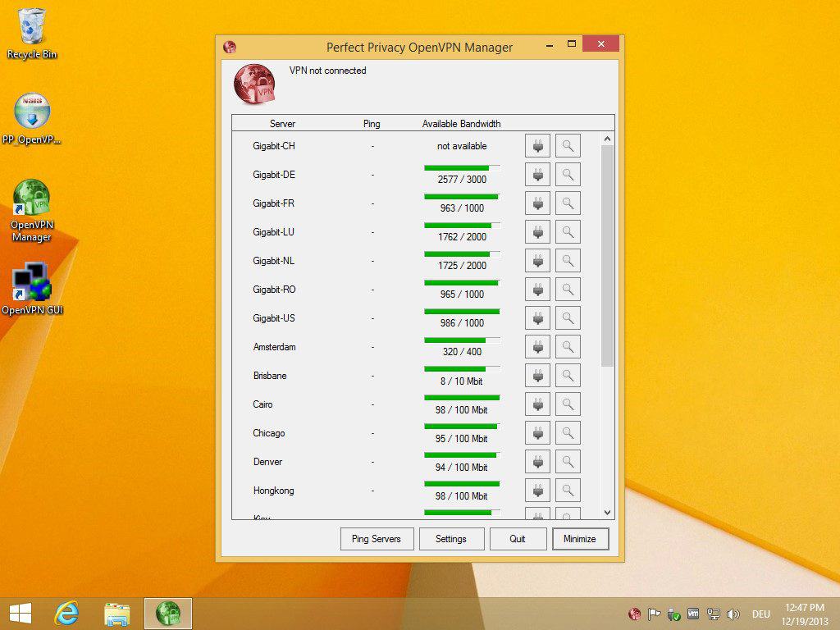
Task: Inspect Gigabit-RO with magnifier icon
Action: pyautogui.click(x=568, y=290)
